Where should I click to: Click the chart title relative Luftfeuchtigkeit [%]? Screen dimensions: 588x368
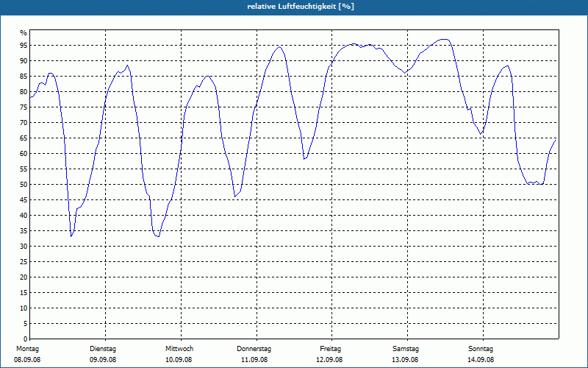[301, 7]
